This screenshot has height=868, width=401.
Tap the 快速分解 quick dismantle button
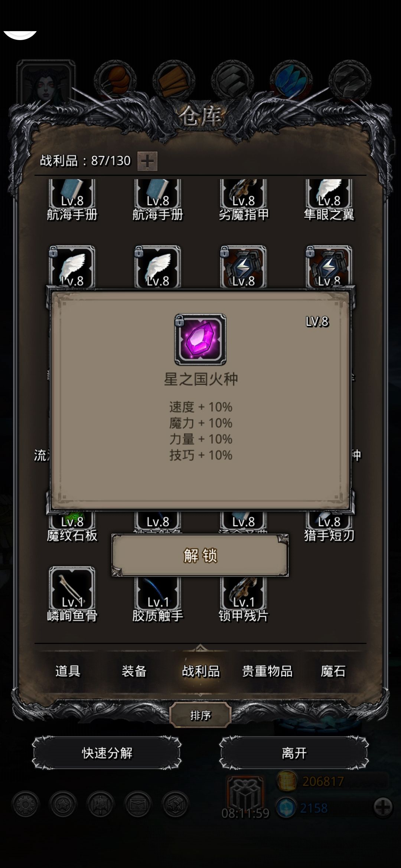[x=107, y=753]
